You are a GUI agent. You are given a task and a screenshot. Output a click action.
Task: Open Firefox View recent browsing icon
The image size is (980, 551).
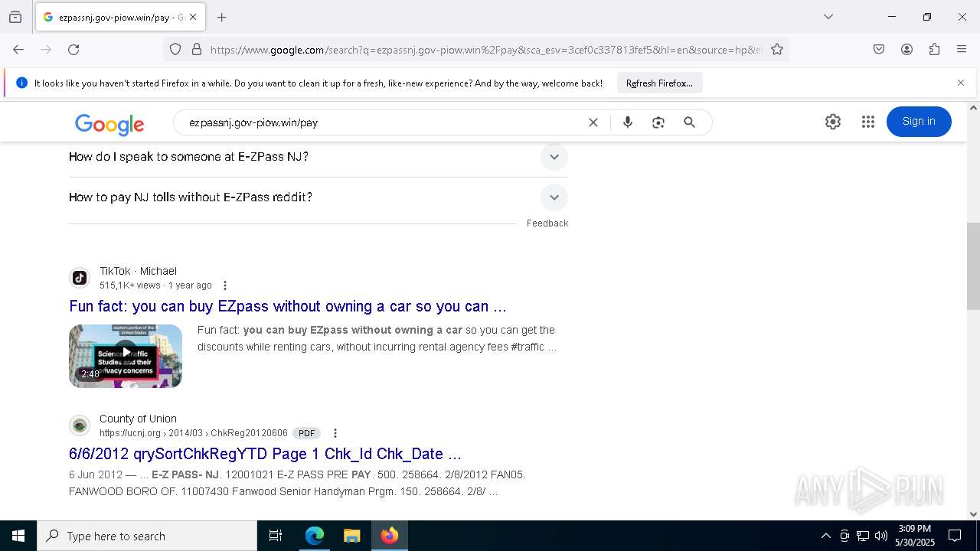click(x=15, y=17)
